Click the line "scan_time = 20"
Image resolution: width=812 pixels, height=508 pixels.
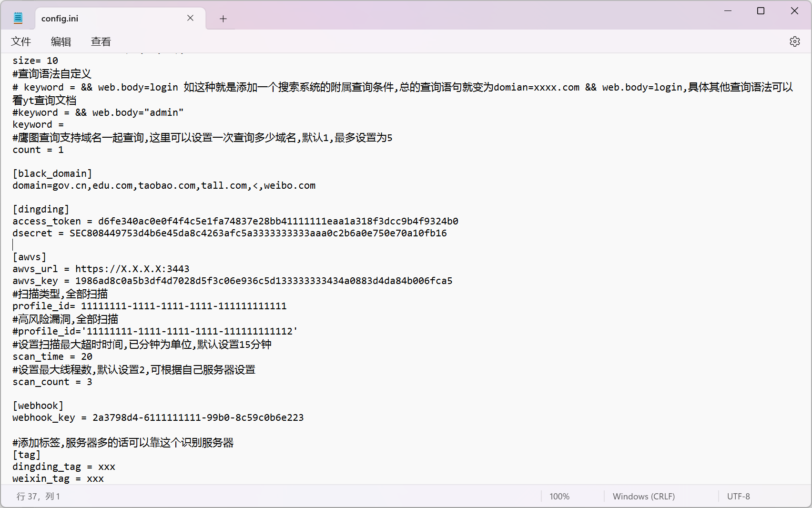pyautogui.click(x=52, y=356)
